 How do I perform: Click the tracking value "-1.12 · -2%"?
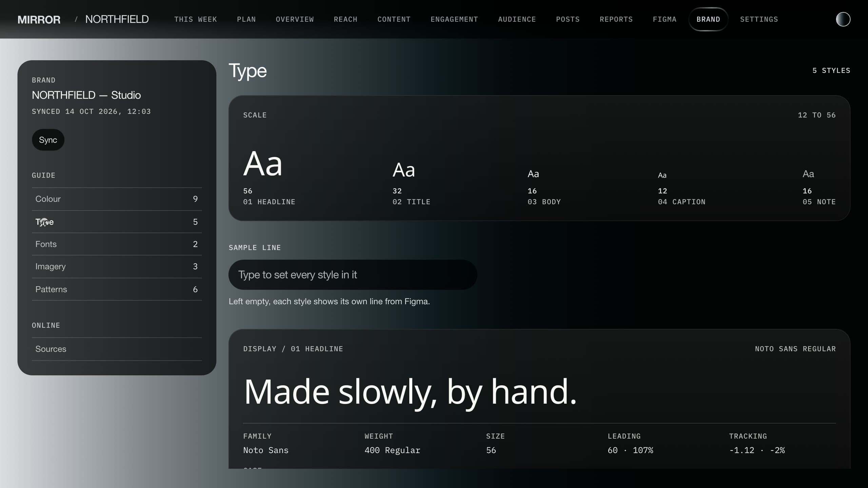pyautogui.click(x=757, y=450)
